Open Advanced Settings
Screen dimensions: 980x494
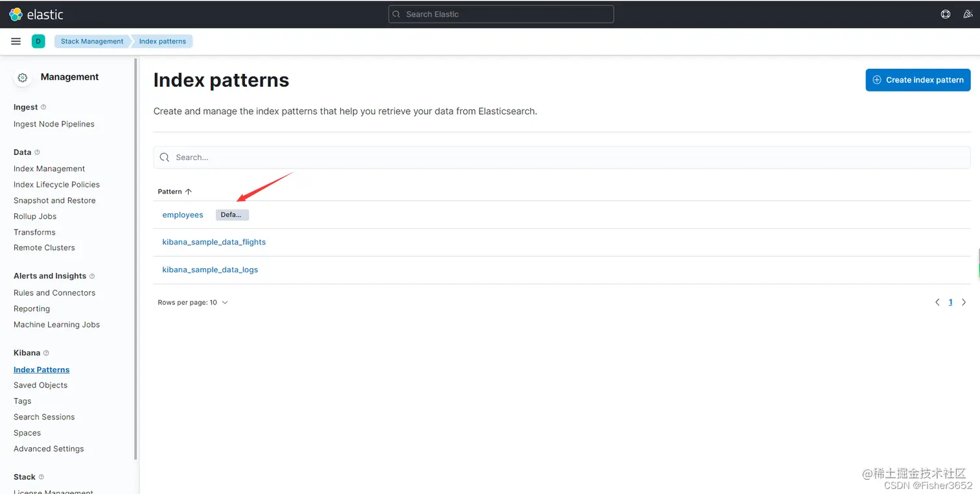coord(49,449)
